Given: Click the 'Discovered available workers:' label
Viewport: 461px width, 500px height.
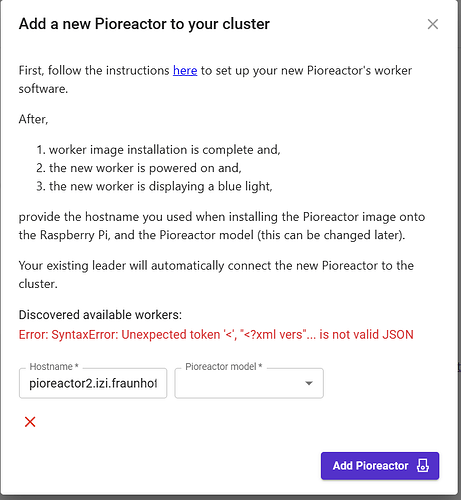Looking at the screenshot, I should (100, 315).
